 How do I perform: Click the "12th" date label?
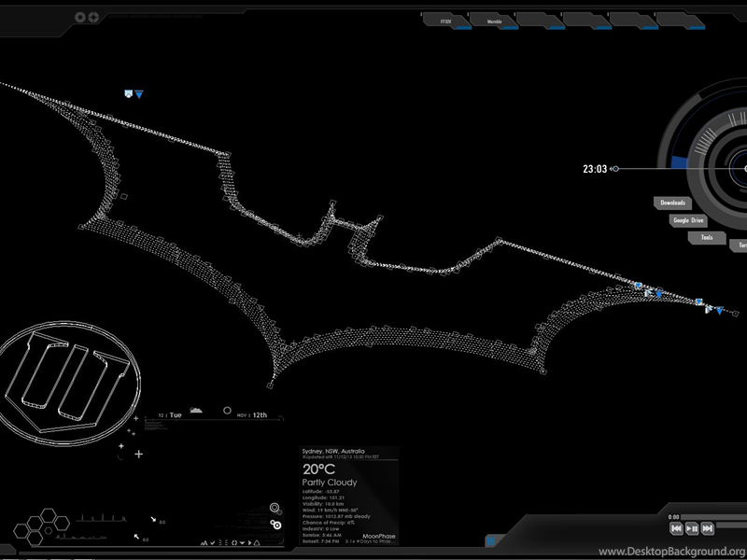pos(260,415)
